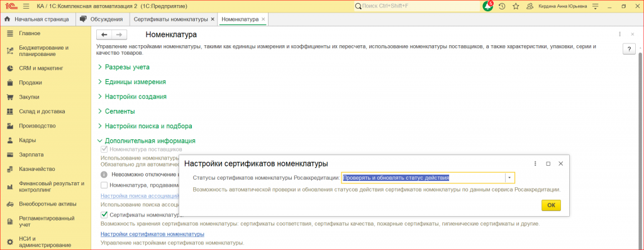
Task: Open the service menu lines icon in the title bar
Action: 596,6
